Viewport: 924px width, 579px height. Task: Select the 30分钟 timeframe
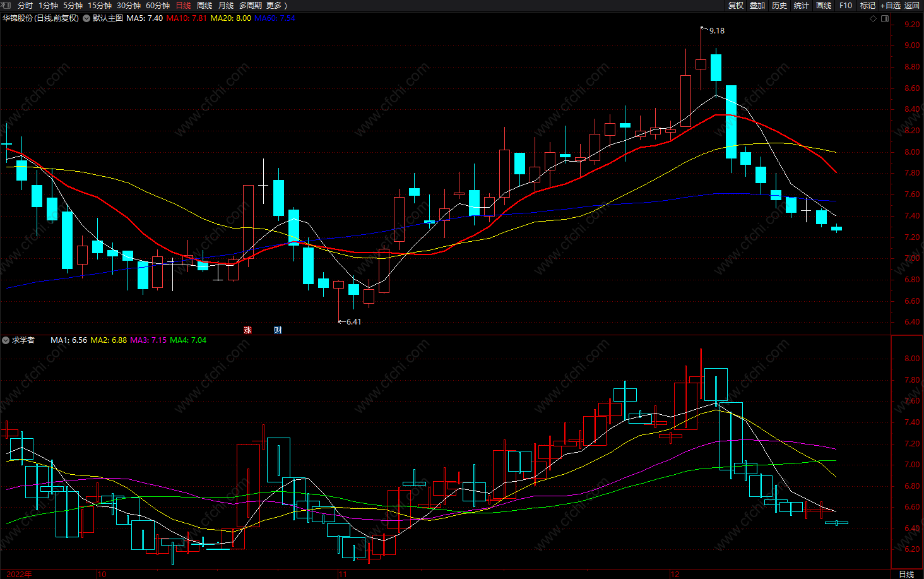[x=129, y=6]
